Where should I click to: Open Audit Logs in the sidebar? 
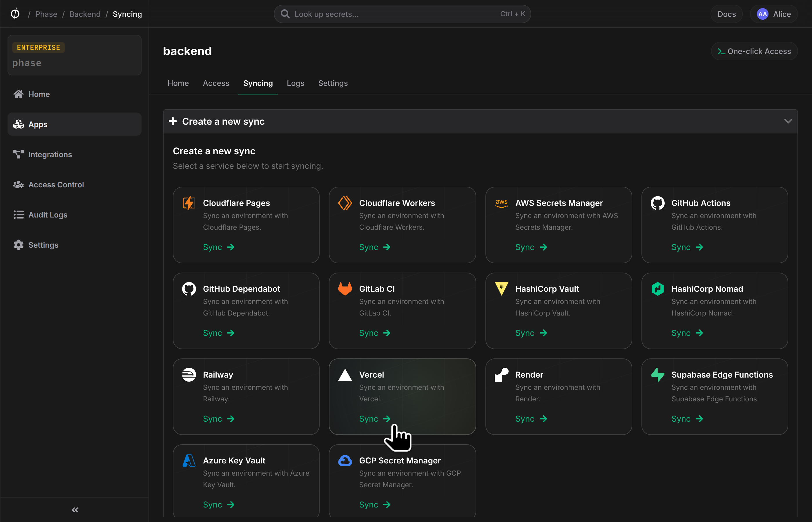click(74, 215)
